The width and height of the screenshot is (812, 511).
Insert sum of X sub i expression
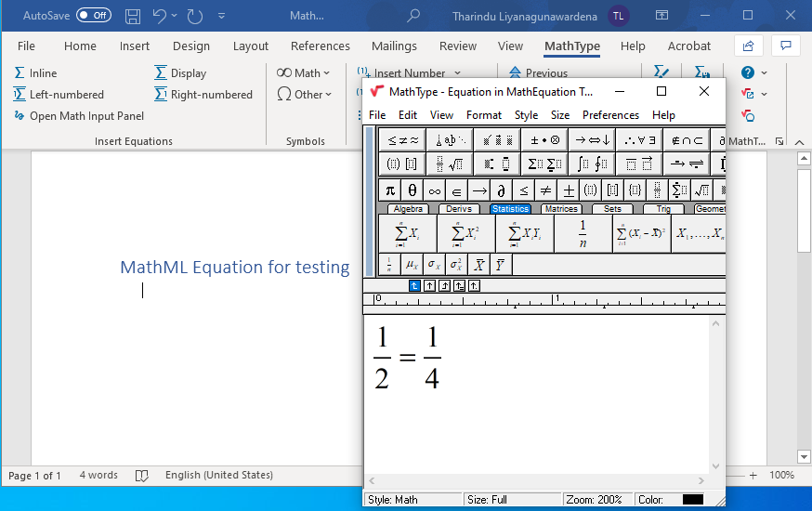pos(408,233)
